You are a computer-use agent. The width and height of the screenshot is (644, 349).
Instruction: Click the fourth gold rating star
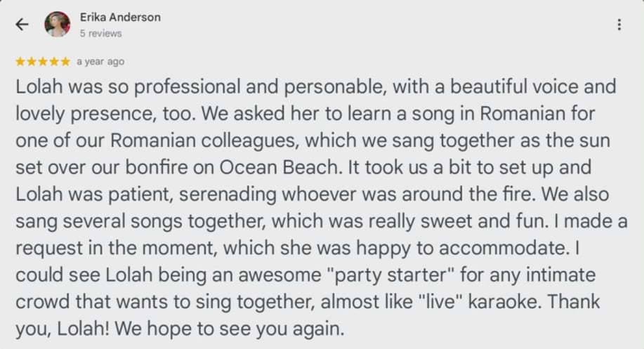coord(54,62)
